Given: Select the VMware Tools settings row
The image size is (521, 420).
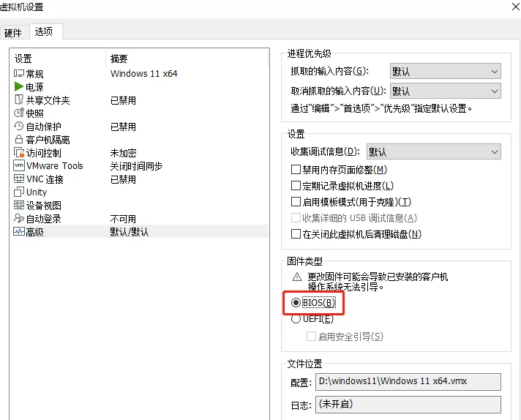Looking at the screenshot, I should [x=140, y=166].
